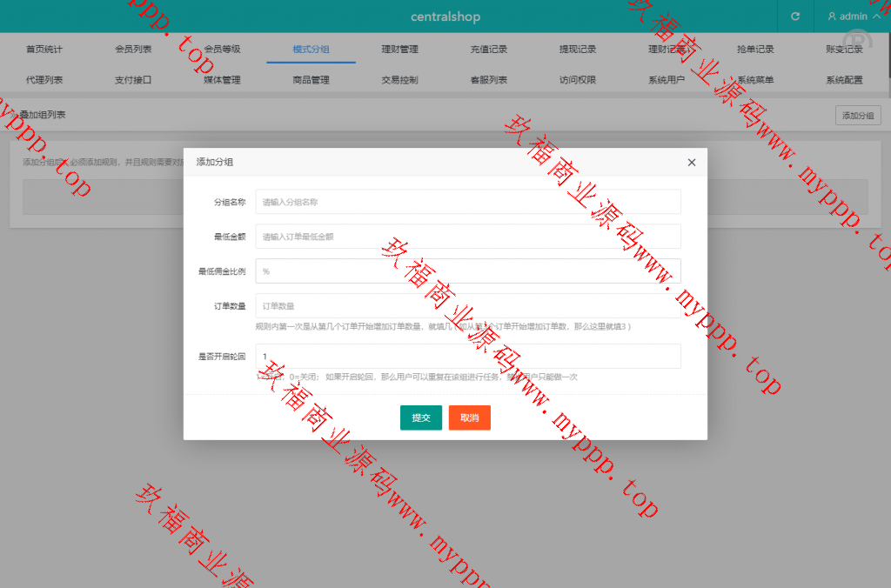
Task: Open the admin user dropdown
Action: point(854,17)
